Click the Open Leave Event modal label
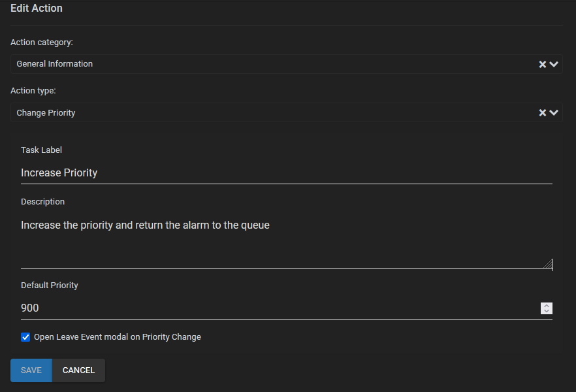The height and width of the screenshot is (392, 576). tap(118, 337)
